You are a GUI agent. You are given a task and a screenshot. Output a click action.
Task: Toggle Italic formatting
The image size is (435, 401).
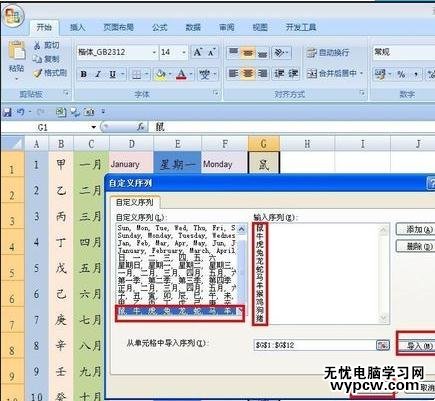pos(98,74)
